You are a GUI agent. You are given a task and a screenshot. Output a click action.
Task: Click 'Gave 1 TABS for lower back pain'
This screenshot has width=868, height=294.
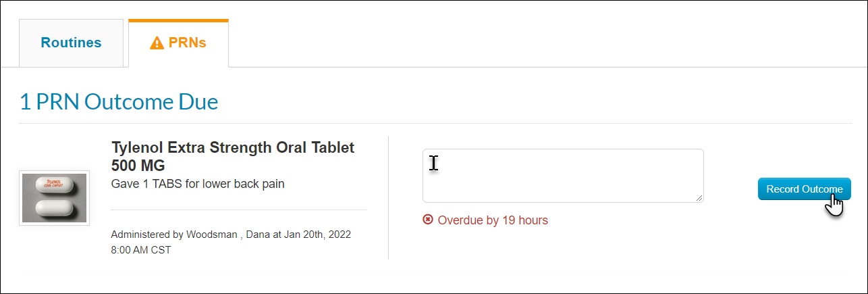[x=198, y=184]
